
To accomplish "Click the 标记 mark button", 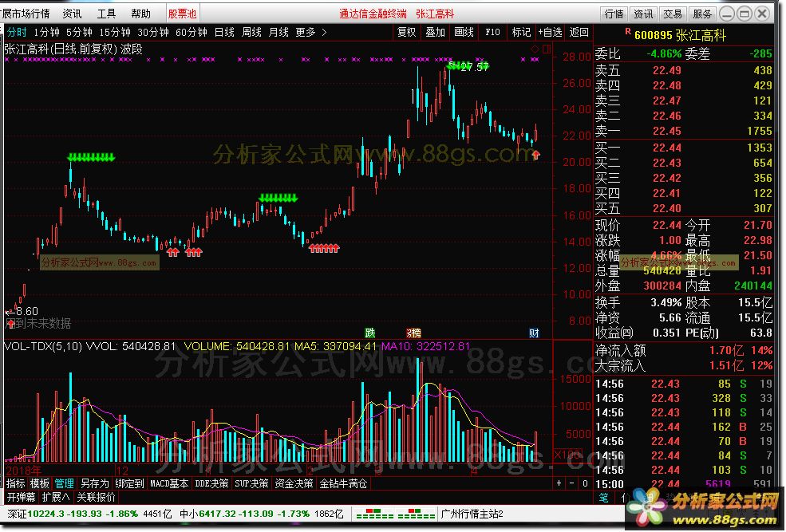I will 521,32.
